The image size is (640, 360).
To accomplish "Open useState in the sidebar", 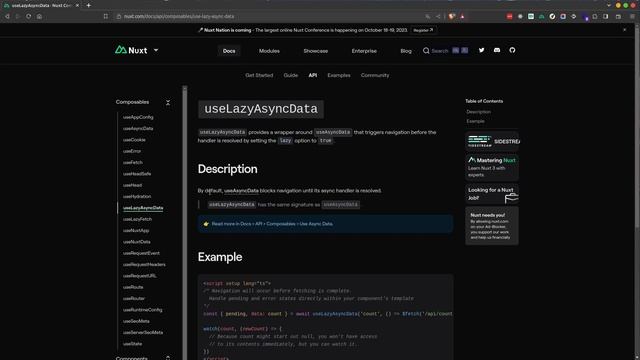I will tap(132, 344).
